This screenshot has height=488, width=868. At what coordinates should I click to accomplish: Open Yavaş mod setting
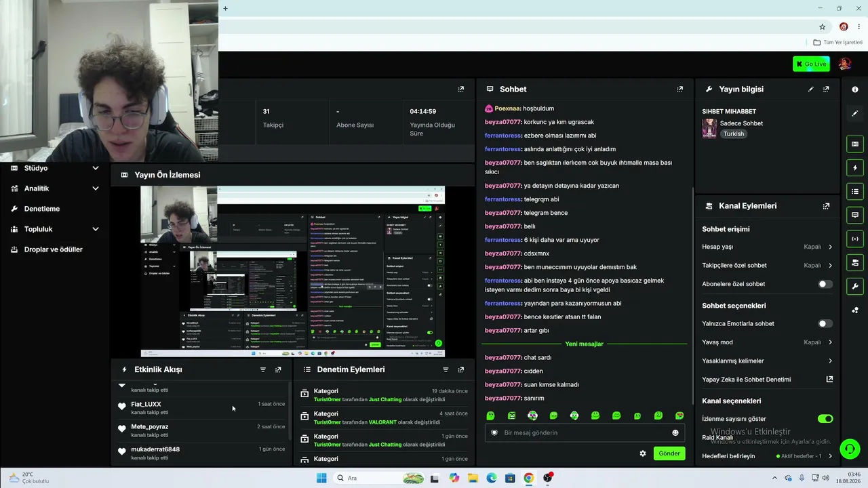[x=768, y=342]
